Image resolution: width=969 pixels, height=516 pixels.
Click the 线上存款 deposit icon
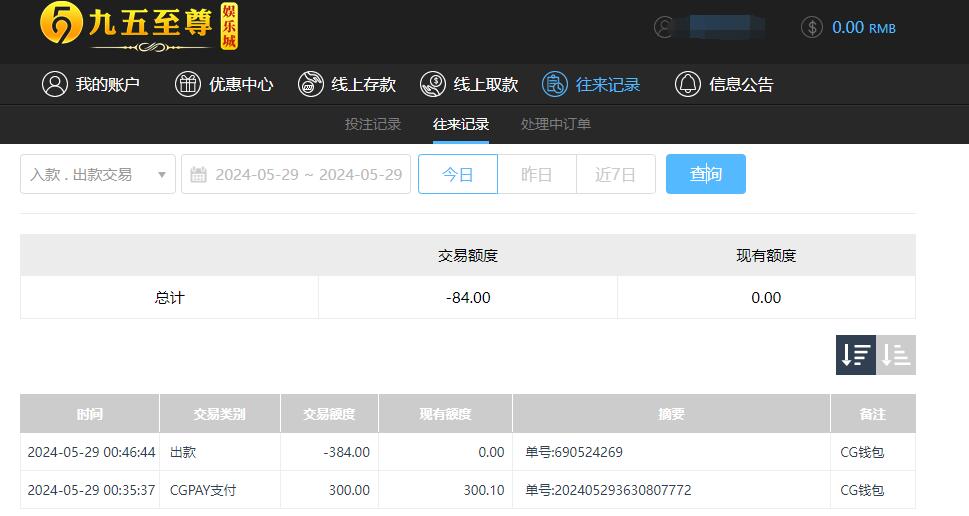click(x=310, y=84)
